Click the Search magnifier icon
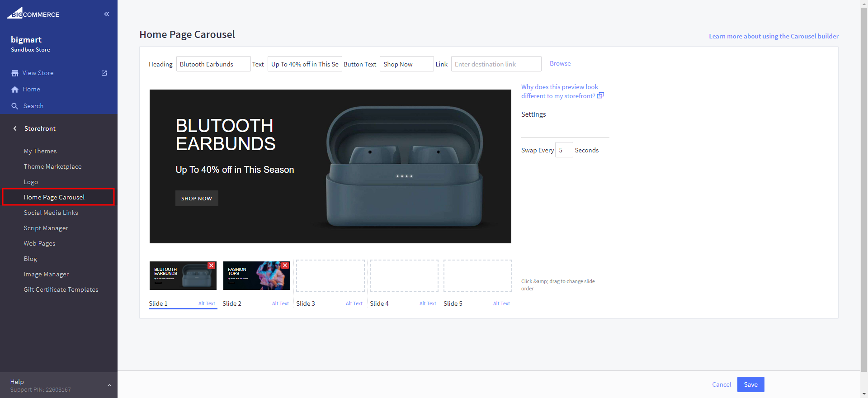 [x=15, y=106]
